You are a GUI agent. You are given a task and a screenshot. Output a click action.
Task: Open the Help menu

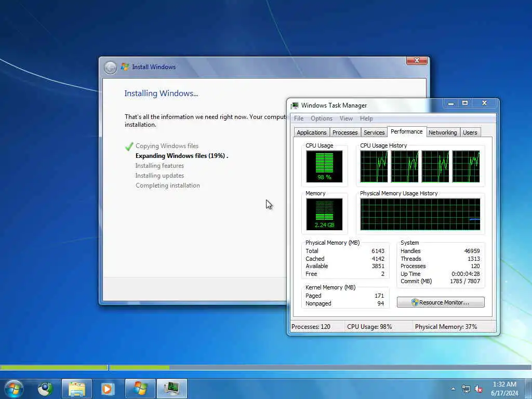click(366, 118)
